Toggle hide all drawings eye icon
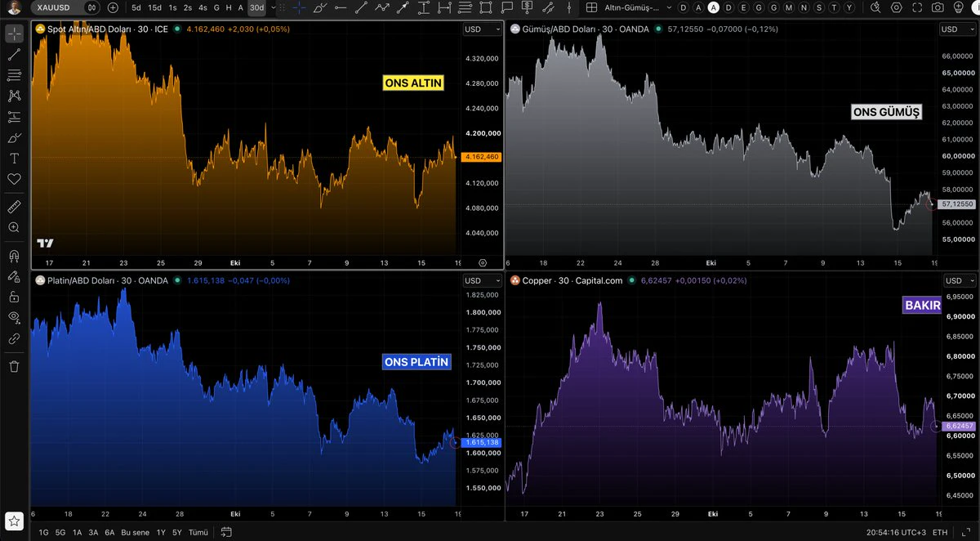 [x=14, y=316]
